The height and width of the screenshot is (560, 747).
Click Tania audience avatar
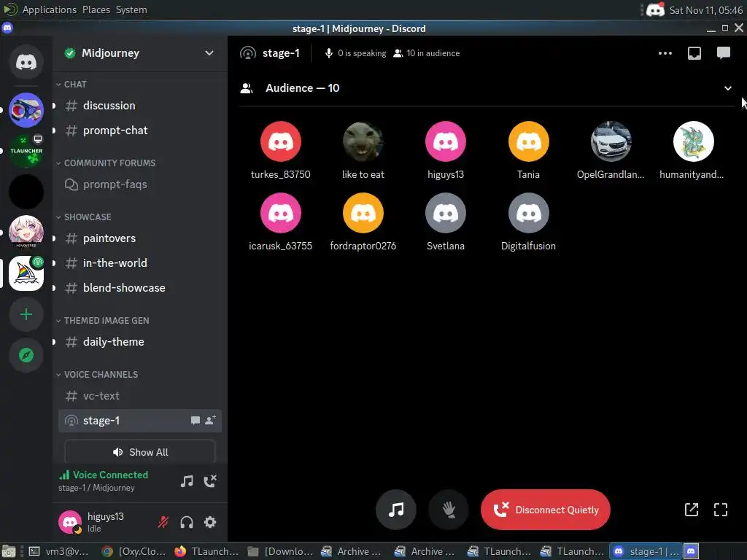pos(528,141)
